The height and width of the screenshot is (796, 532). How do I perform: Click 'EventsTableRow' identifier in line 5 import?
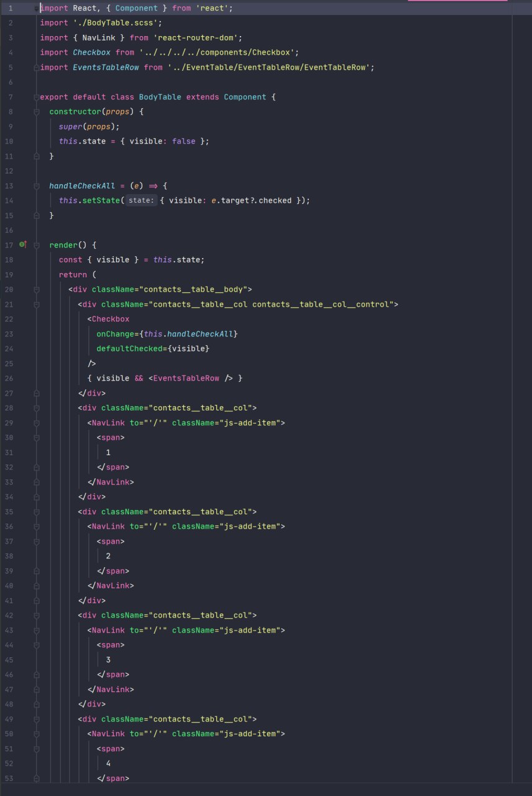click(106, 67)
